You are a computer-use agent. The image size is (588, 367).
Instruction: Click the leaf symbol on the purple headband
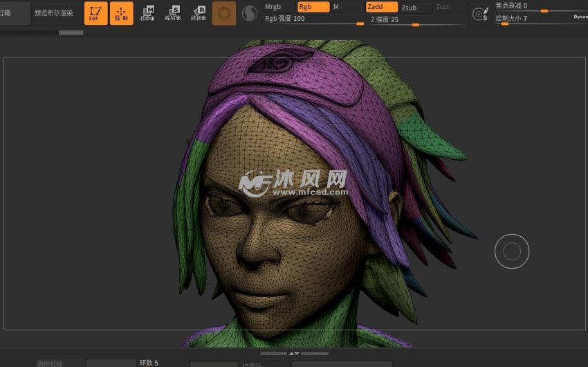280,61
